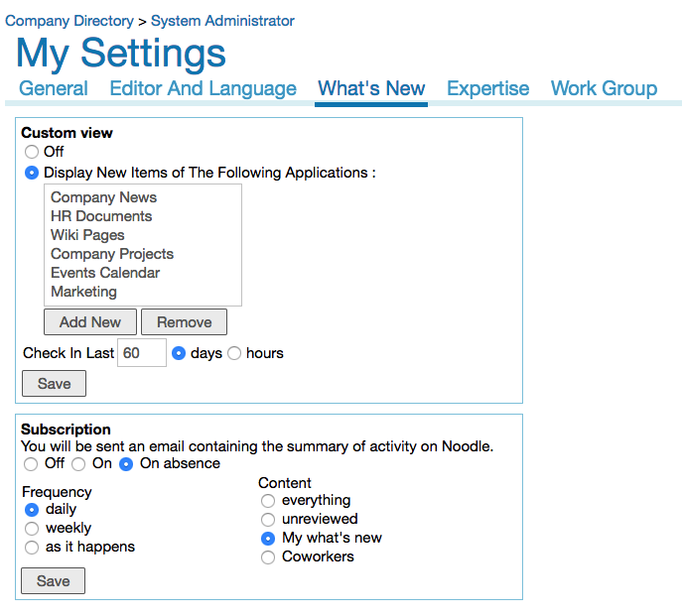Select Events Calendar in the list
The image size is (682, 616).
coord(105,273)
